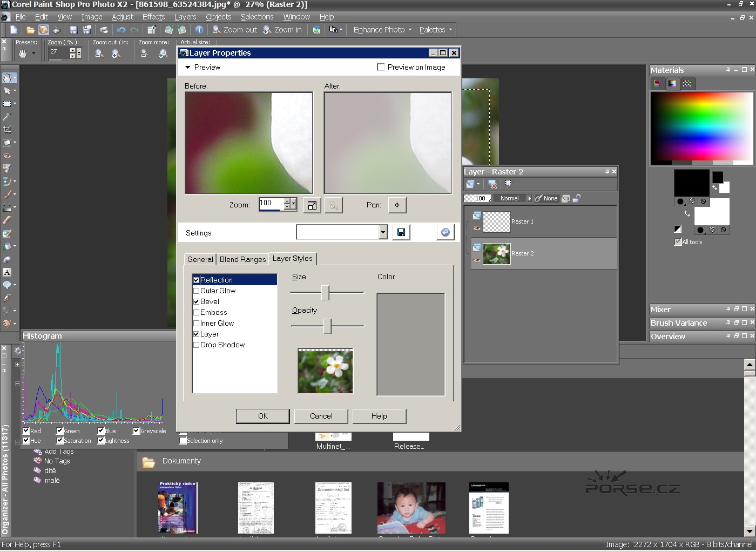Viewport: 756px width, 552px height.
Task: Select the rectangular Selection tool
Action: click(x=7, y=104)
